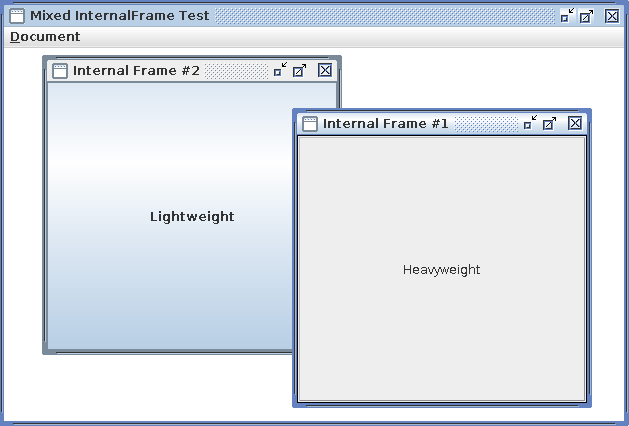Viewport: 629px width, 426px height.
Task: Maximize Internal Frame #2
Action: (300, 70)
